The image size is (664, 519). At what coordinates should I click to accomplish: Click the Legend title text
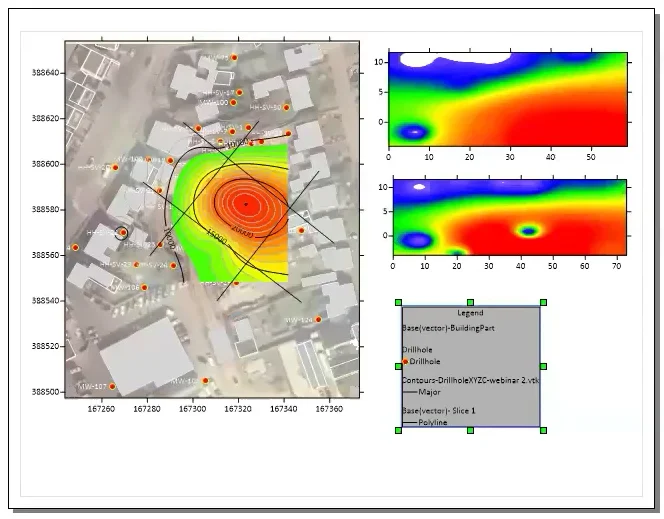pyautogui.click(x=470, y=313)
